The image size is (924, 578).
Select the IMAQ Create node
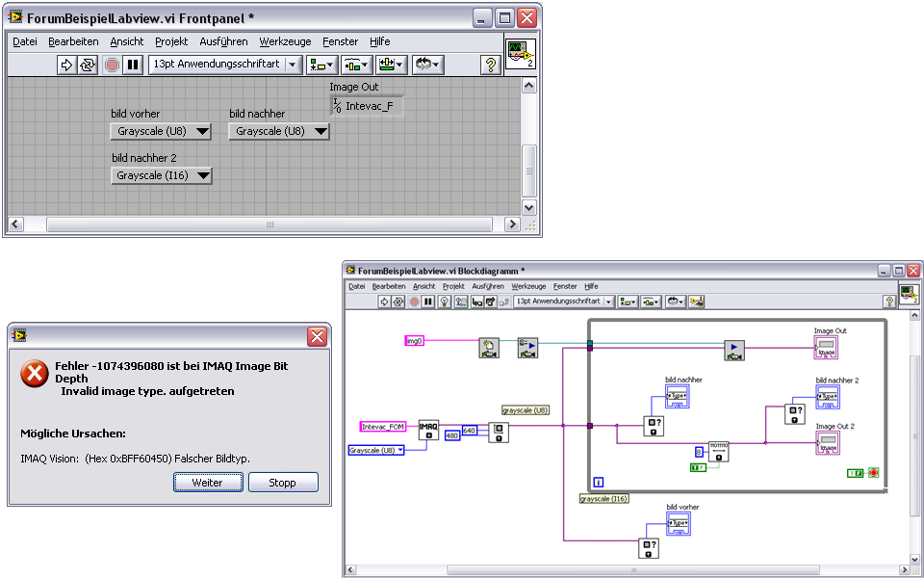428,430
